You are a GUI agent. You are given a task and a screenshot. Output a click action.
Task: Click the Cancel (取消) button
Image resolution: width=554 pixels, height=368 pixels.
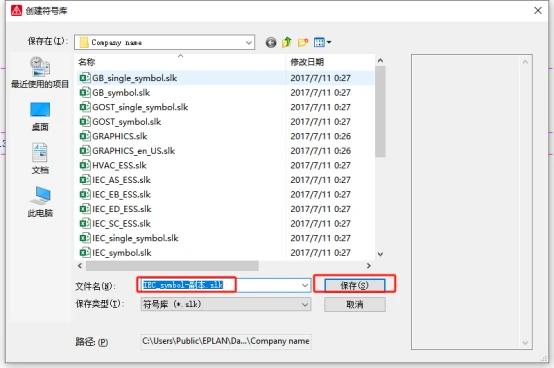click(355, 304)
